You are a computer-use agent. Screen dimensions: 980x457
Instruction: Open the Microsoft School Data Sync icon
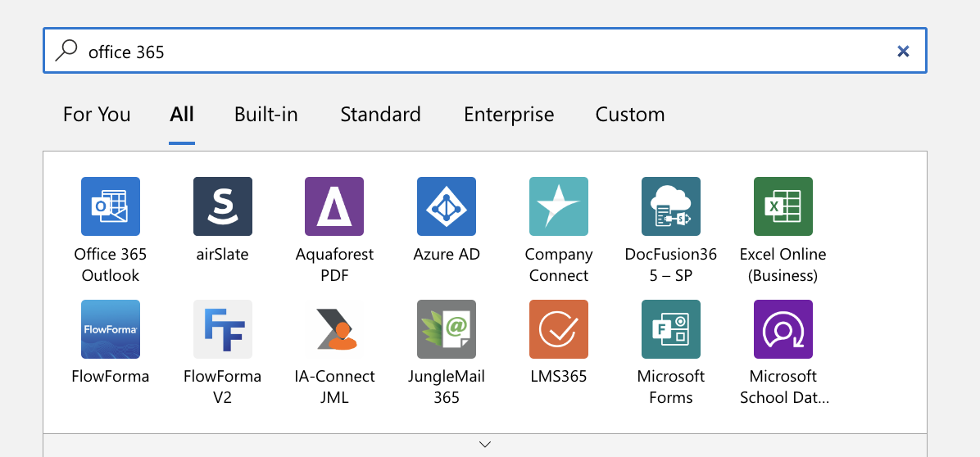click(783, 329)
